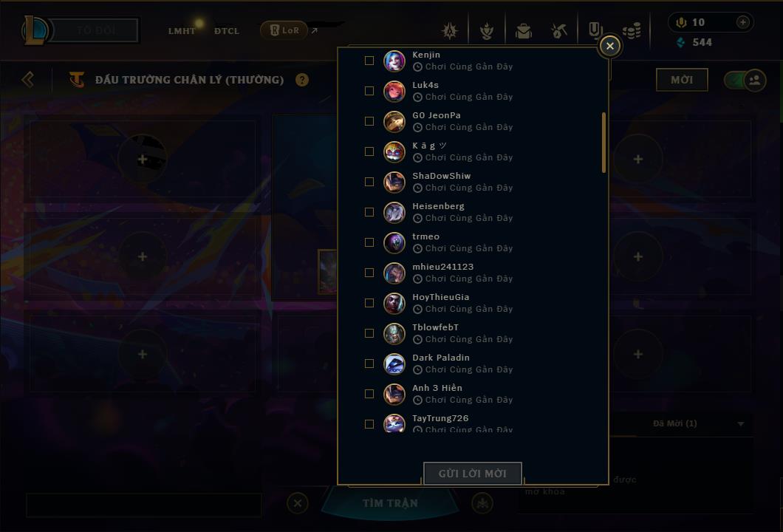Select Heisenberg's invite checkbox
The height and width of the screenshot is (532, 783).
pos(369,212)
